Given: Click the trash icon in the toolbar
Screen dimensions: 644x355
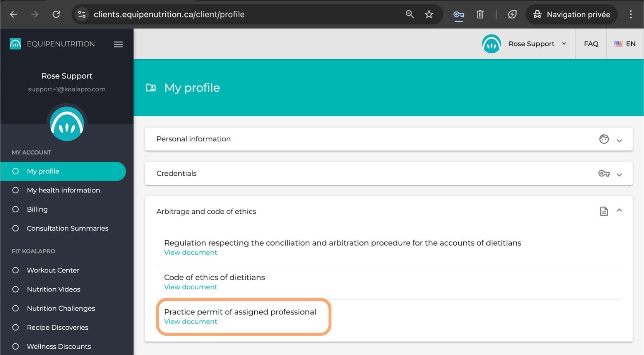Looking at the screenshot, I should pos(480,15).
